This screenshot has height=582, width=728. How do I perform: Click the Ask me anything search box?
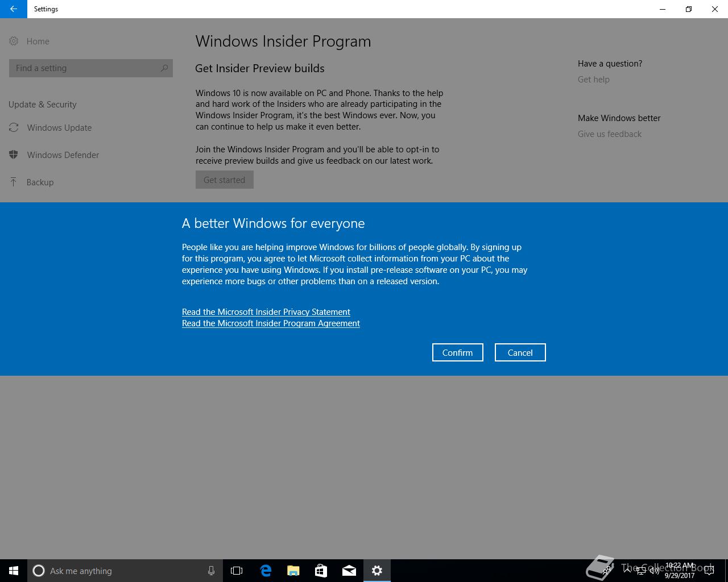click(125, 571)
